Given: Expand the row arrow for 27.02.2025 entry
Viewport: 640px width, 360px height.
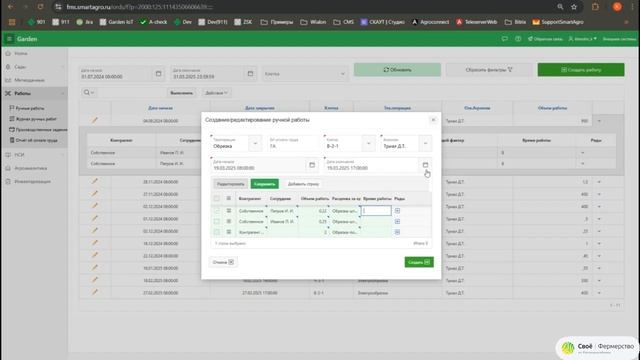Looking at the screenshot, I should pos(599,293).
